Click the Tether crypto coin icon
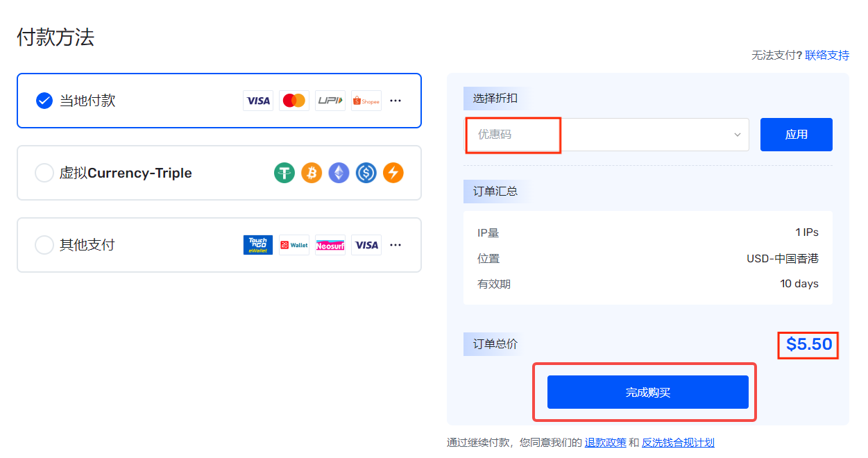 [284, 173]
